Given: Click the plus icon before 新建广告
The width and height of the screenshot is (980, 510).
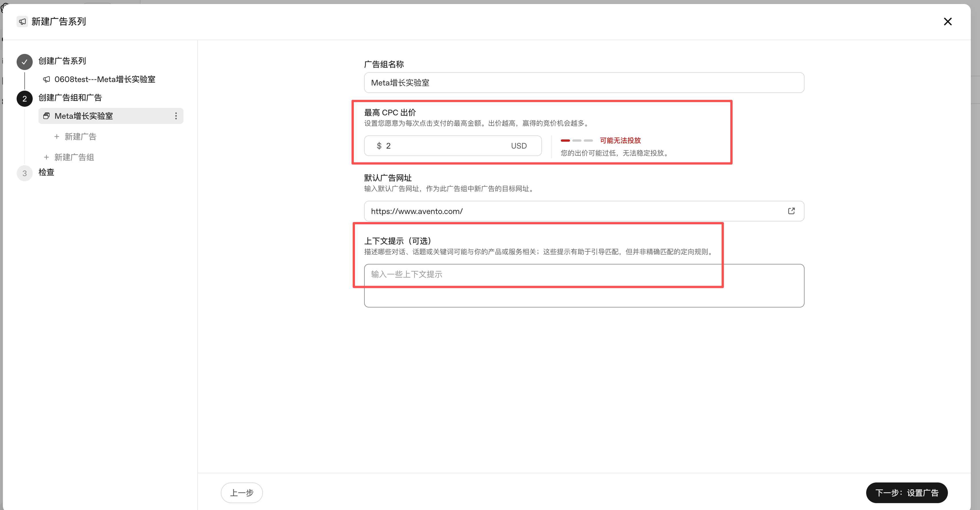Looking at the screenshot, I should 57,136.
